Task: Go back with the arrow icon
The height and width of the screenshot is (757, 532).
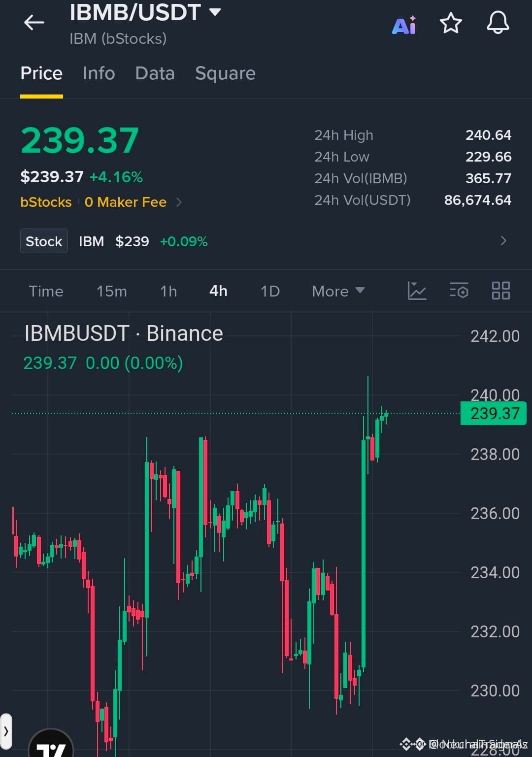Action: tap(34, 23)
